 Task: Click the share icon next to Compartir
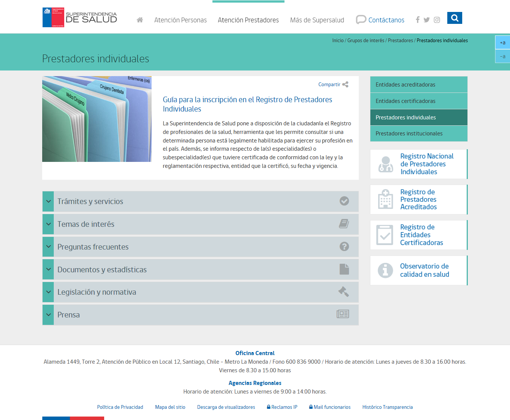pyautogui.click(x=345, y=85)
